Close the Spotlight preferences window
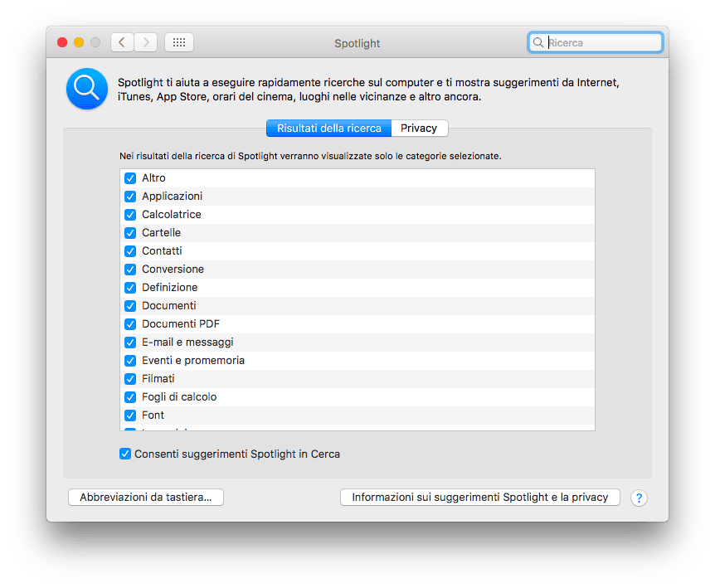 tap(62, 42)
